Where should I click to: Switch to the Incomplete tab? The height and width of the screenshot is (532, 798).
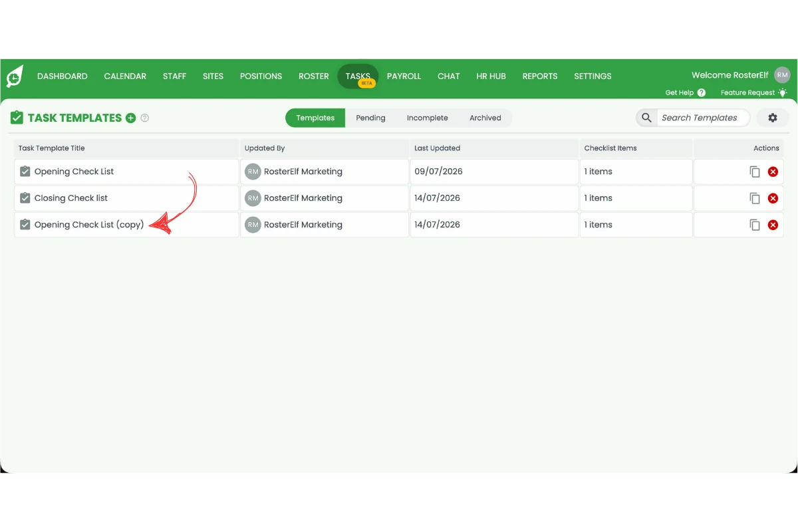tap(428, 118)
